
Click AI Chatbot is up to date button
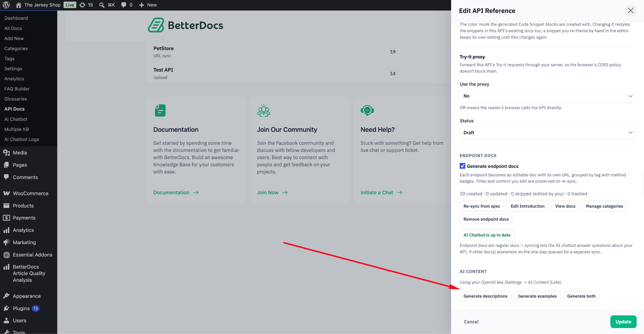pos(487,235)
